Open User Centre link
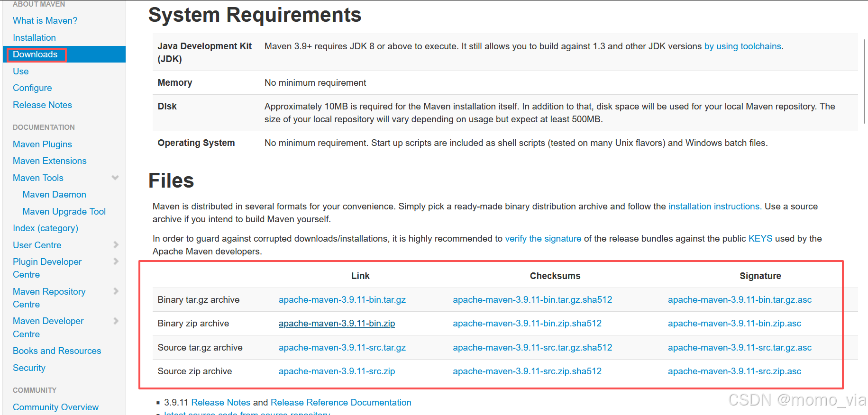 click(x=37, y=245)
